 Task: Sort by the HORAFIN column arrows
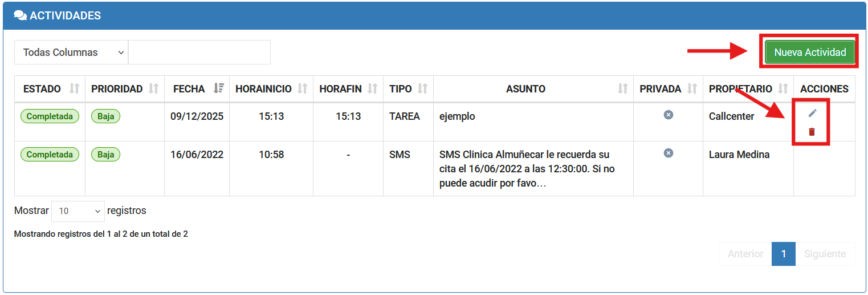click(373, 89)
